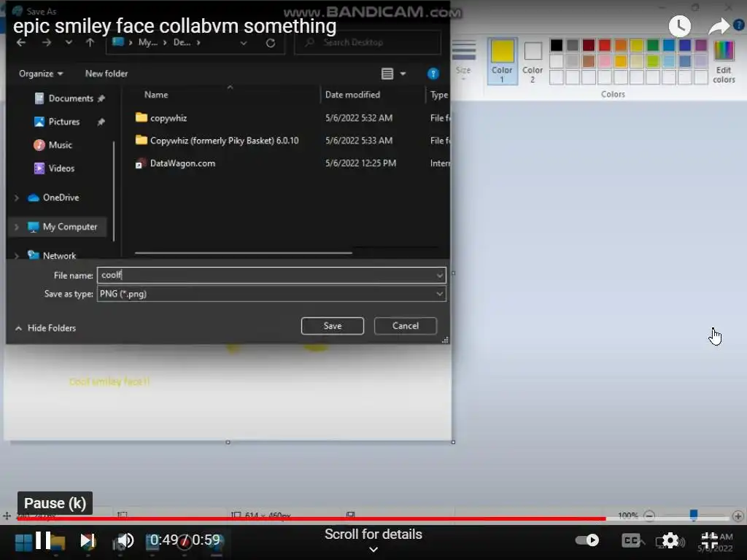Open Edit colors in Paint

tap(724, 61)
